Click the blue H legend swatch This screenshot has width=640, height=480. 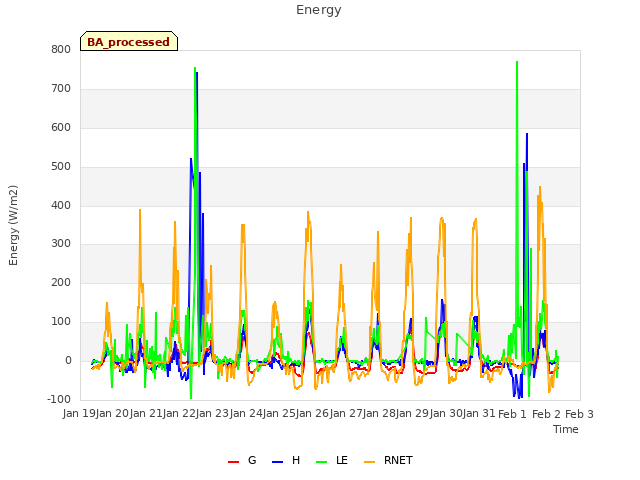point(277,462)
